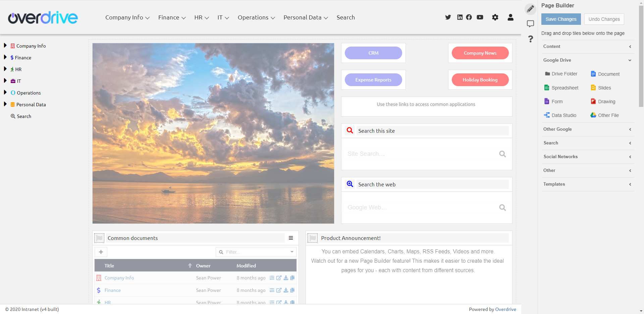
Task: Open the Operations top menu
Action: pos(256,17)
